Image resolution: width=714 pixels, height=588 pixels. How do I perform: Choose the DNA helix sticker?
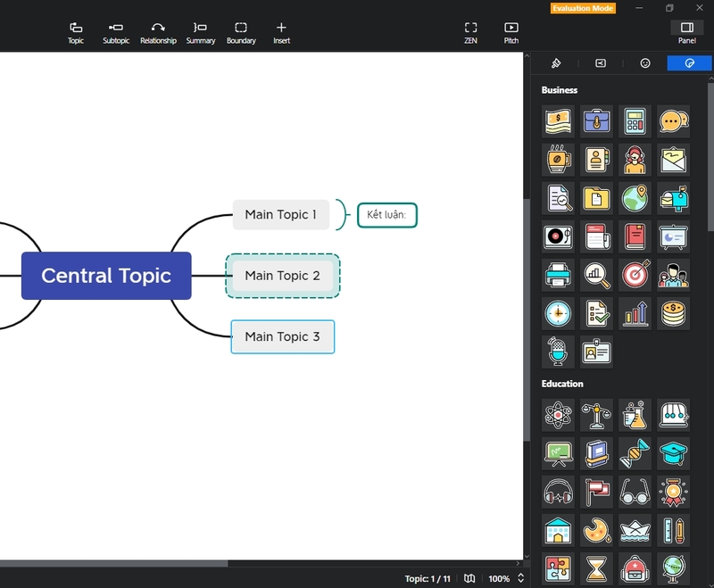(635, 453)
